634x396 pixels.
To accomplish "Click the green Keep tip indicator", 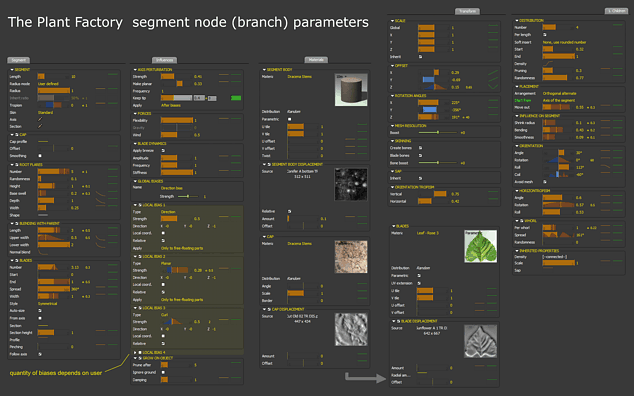I will pos(236,98).
